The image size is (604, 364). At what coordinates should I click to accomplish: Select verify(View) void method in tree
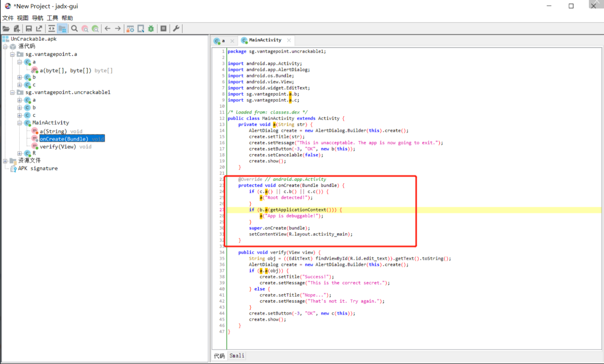tap(65, 146)
